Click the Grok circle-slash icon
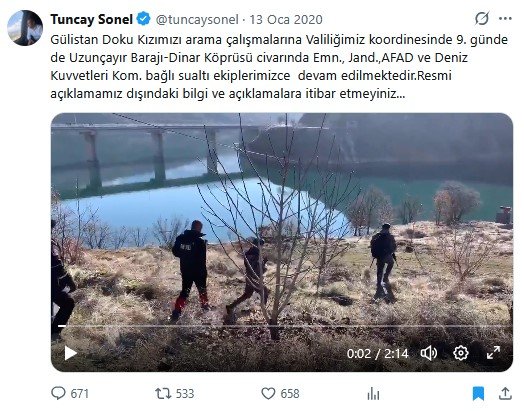This screenshot has width=524, height=411. pos(482,18)
